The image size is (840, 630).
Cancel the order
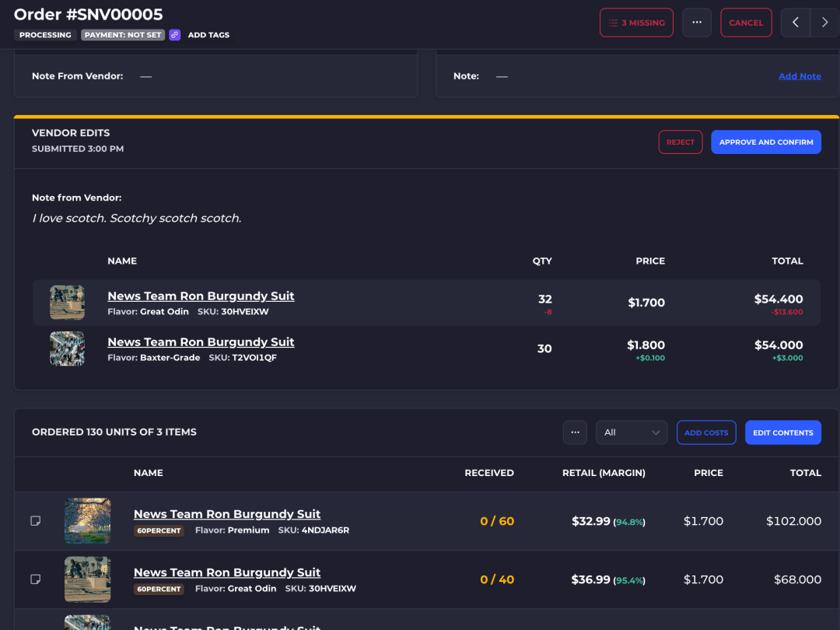click(746, 23)
